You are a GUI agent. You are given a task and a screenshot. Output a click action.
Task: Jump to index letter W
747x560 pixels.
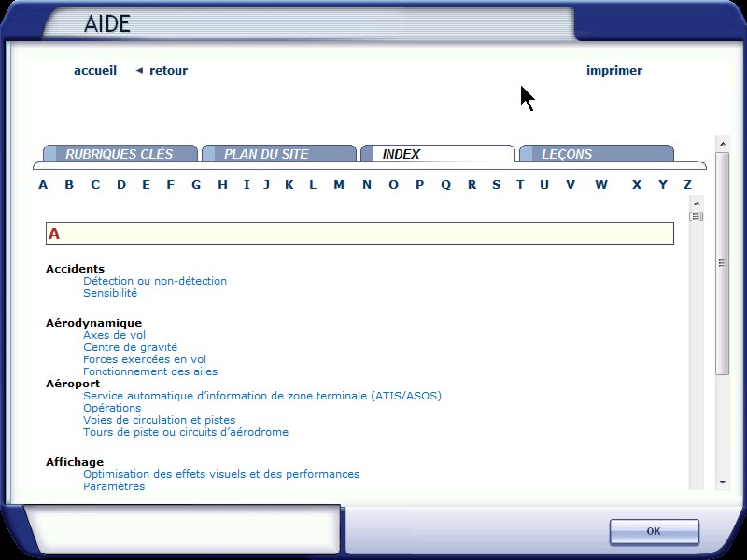pos(601,184)
